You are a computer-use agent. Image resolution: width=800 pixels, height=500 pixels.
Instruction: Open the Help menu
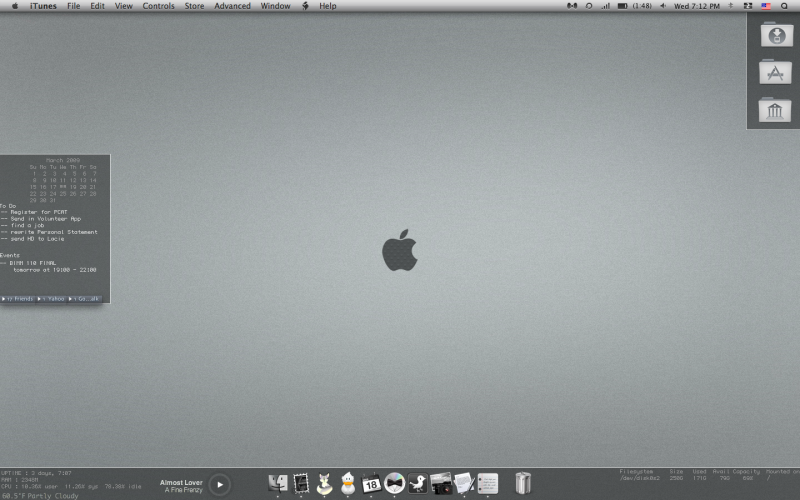[x=328, y=6]
